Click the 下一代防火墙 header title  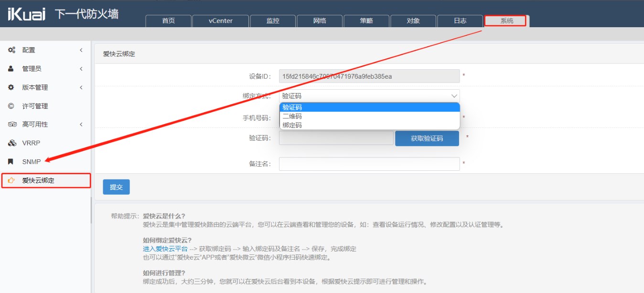(x=86, y=14)
